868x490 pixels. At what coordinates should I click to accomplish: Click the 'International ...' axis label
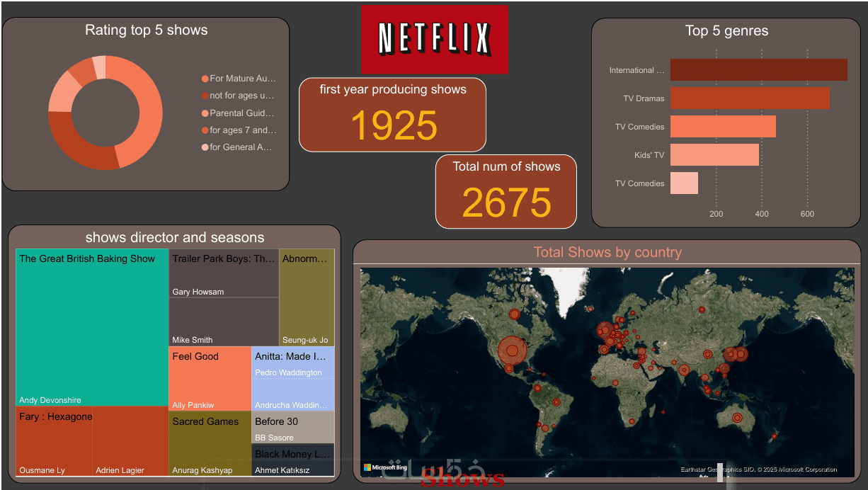pos(636,70)
